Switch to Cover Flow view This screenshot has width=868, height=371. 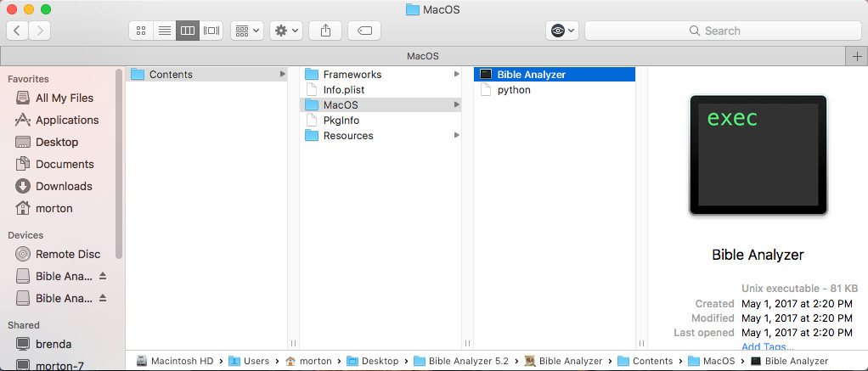211,31
